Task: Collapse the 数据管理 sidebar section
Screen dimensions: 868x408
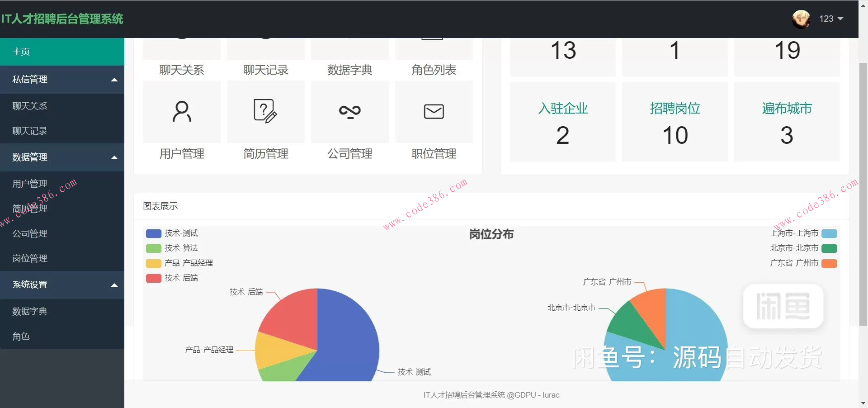Action: 62,157
